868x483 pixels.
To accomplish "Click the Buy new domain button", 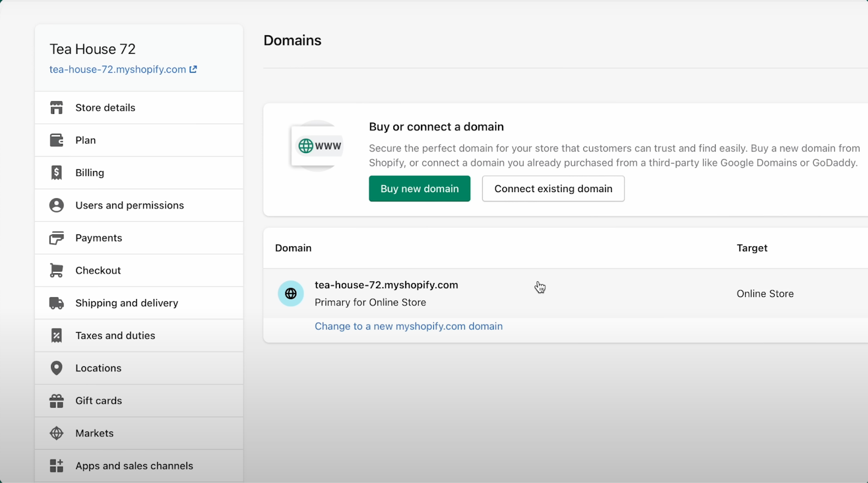I will [419, 188].
